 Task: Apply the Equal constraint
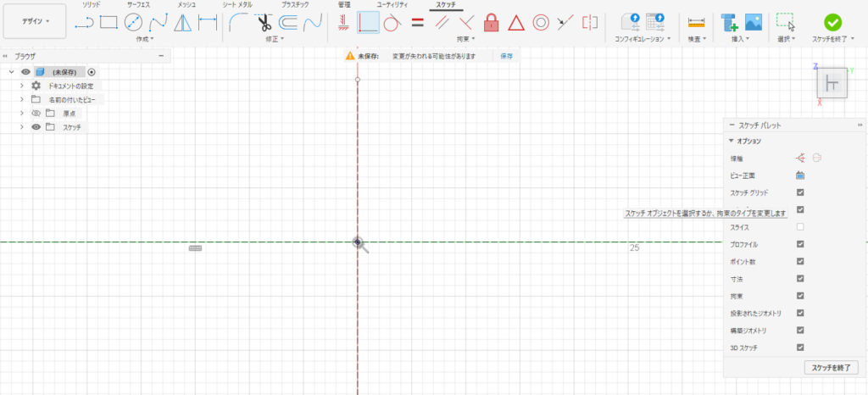(417, 23)
